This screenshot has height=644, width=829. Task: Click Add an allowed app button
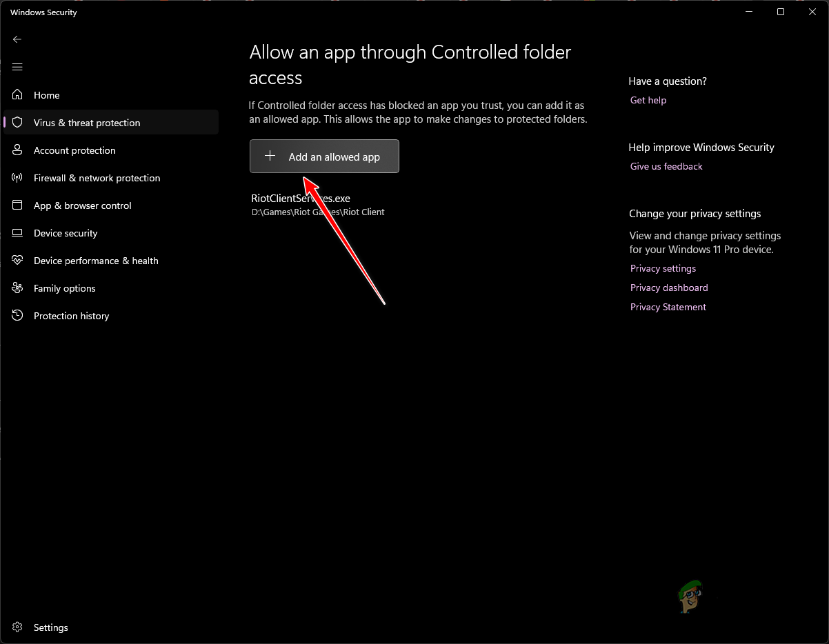[324, 156]
